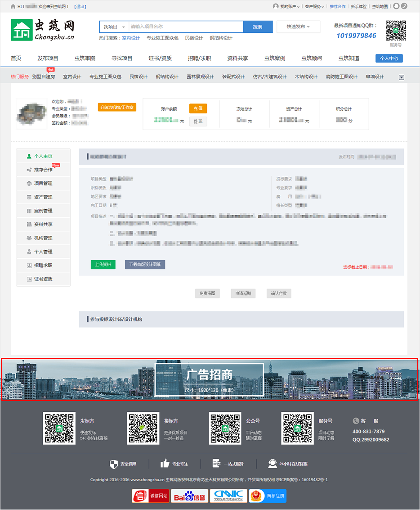Click the 机构管理 group icon in sidebar
The image size is (420, 510).
coord(29,238)
